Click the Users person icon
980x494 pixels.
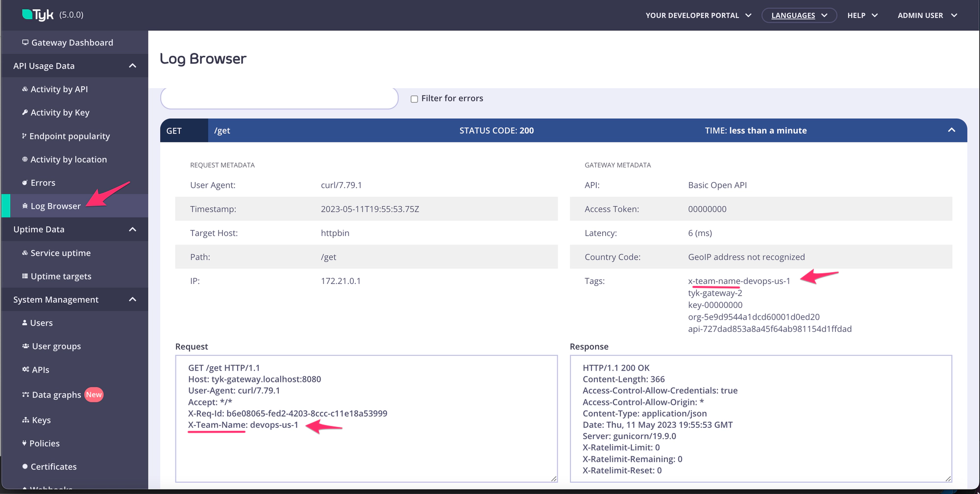pos(24,323)
